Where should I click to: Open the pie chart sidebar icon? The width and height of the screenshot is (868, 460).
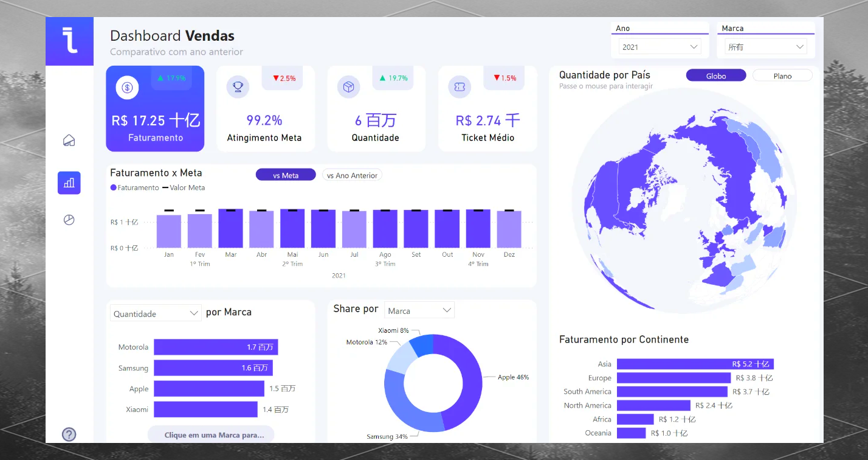point(69,220)
